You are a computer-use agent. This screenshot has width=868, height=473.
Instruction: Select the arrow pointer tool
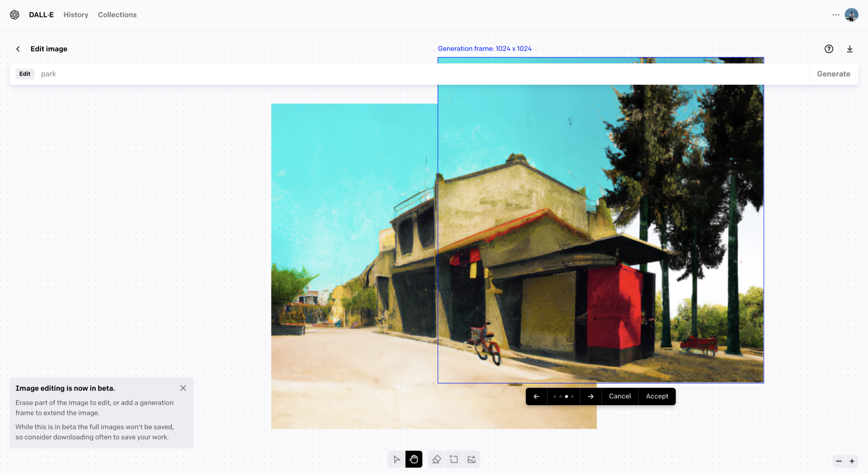tap(396, 459)
